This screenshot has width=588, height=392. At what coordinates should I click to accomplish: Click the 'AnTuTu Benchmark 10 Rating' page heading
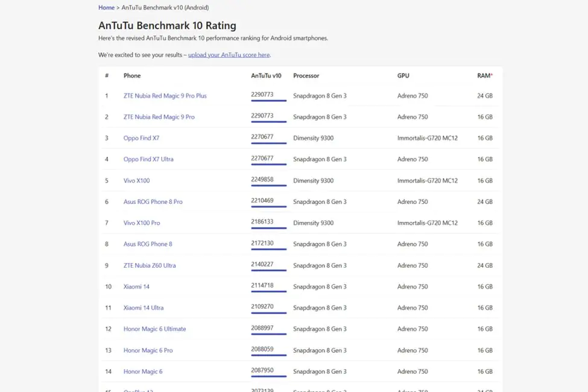[167, 25]
